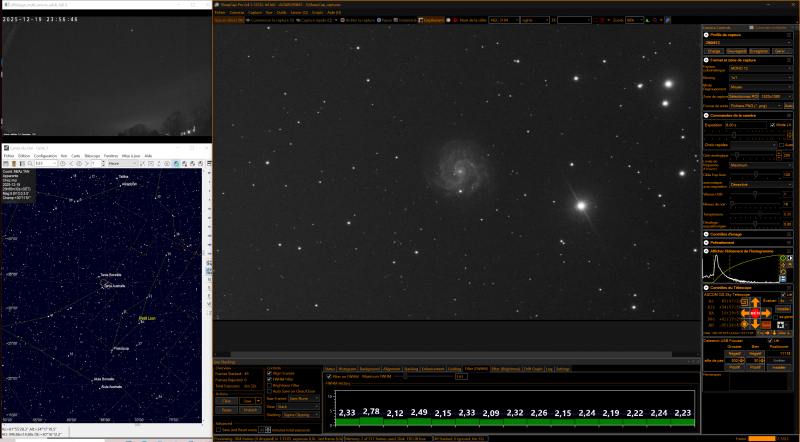Click the Clear button in Live Stacking

point(227,401)
